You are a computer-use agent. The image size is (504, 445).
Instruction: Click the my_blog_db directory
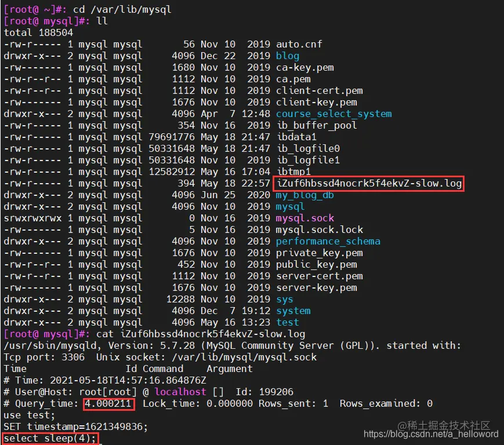tap(304, 195)
